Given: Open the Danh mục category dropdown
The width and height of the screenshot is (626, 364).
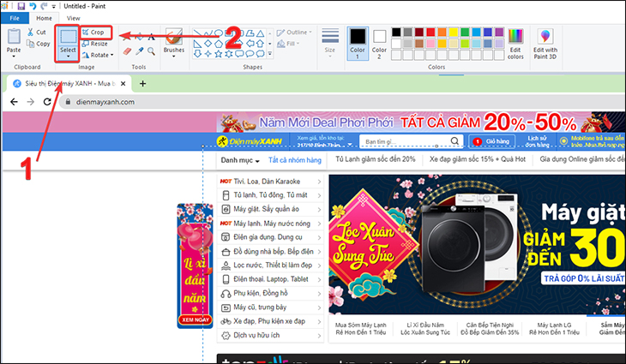Looking at the screenshot, I should click(x=240, y=160).
